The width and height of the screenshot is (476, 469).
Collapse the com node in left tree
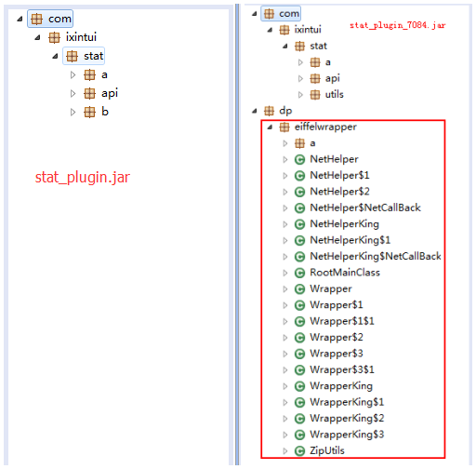pyautogui.click(x=20, y=19)
